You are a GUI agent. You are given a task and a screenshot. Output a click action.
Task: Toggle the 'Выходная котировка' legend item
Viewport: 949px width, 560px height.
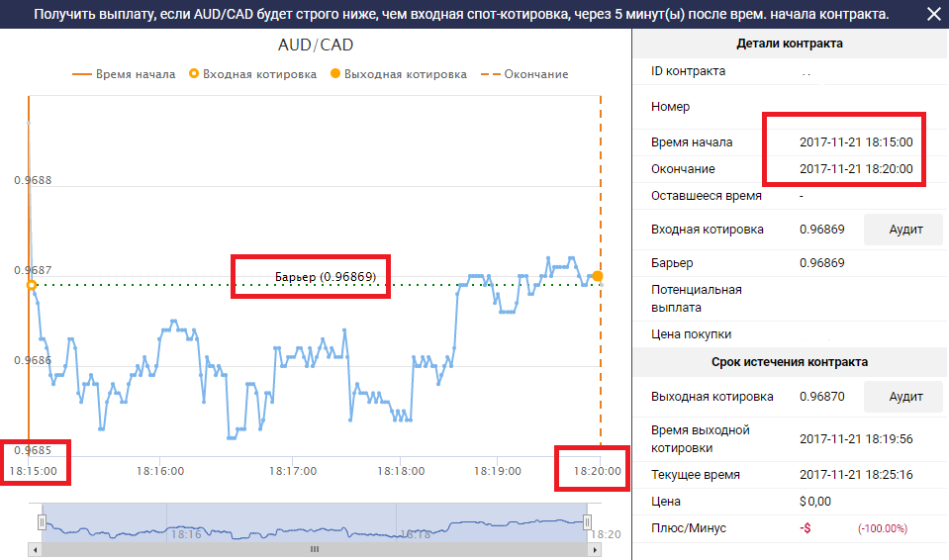point(398,74)
